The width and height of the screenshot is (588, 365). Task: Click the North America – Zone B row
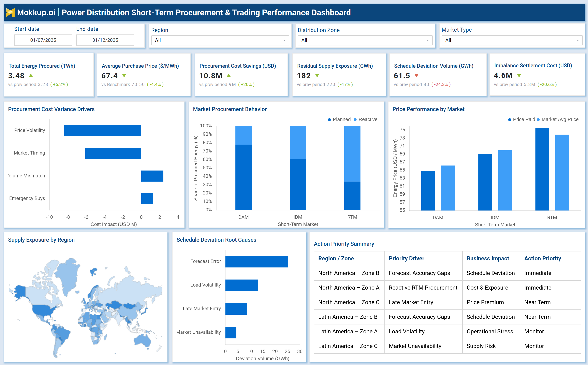tap(447, 273)
